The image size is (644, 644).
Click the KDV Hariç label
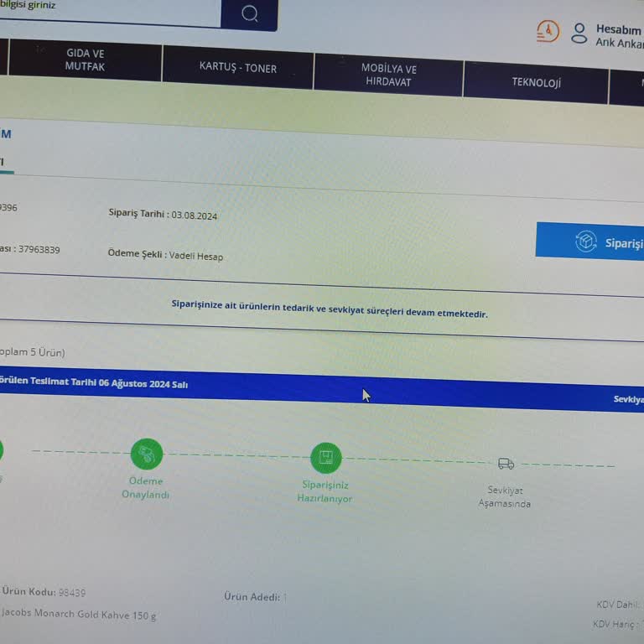click(x=615, y=624)
